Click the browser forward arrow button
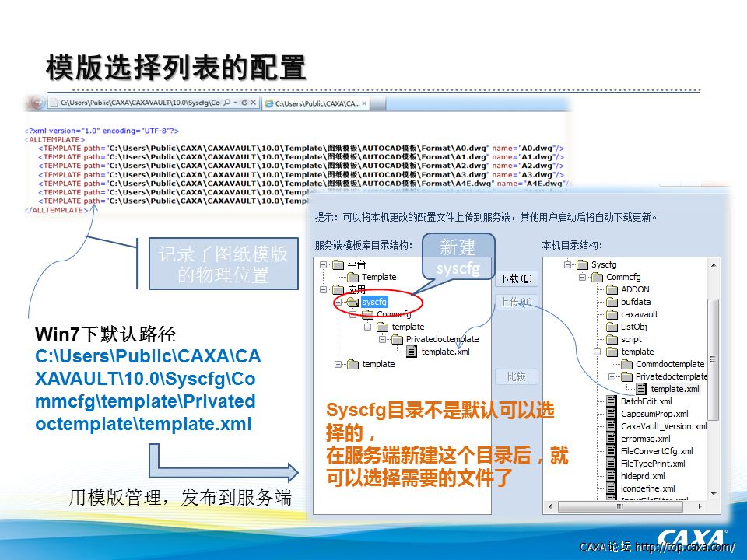Image resolution: width=747 pixels, height=560 pixels. pos(37,103)
